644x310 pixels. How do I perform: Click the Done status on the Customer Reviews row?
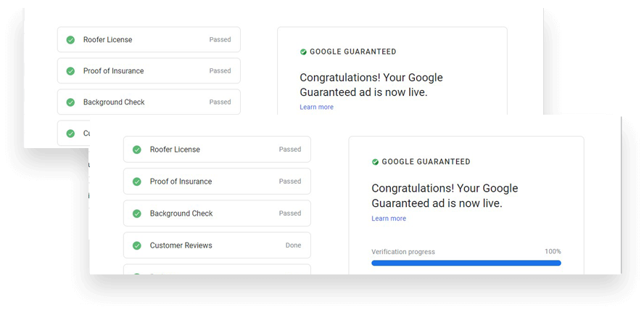293,245
